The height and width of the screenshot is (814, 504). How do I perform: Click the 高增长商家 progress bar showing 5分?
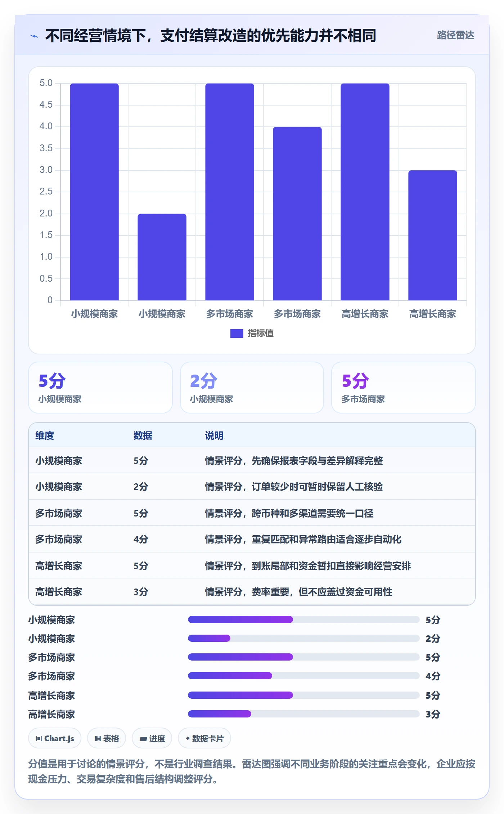303,695
